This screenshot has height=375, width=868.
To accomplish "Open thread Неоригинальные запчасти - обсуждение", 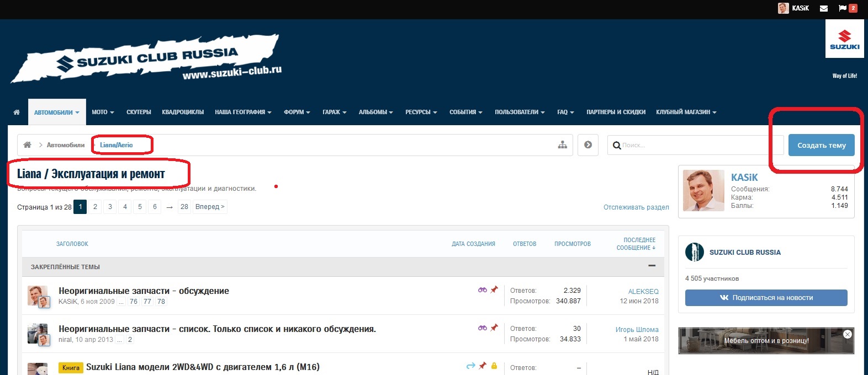I will pos(144,291).
